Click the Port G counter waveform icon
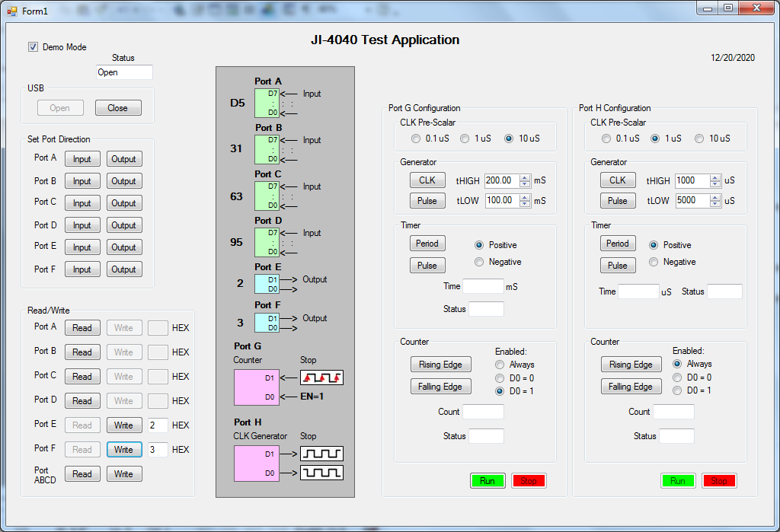 pyautogui.click(x=321, y=377)
